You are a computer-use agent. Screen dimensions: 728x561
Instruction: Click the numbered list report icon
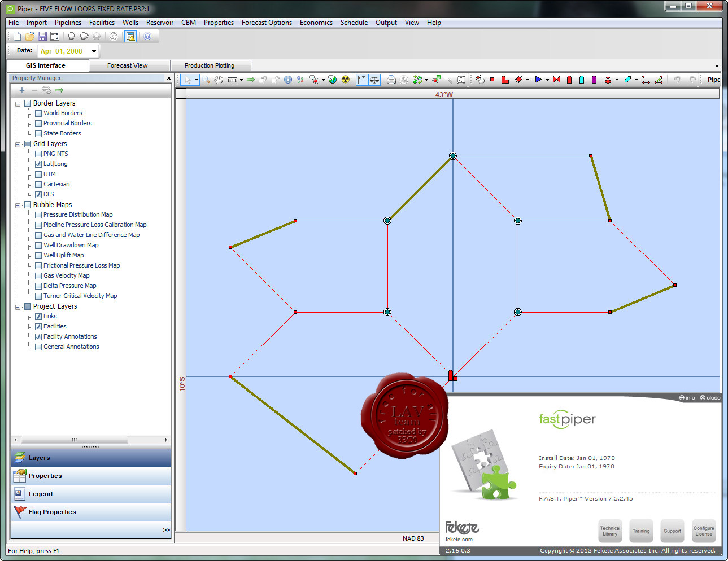[55, 36]
